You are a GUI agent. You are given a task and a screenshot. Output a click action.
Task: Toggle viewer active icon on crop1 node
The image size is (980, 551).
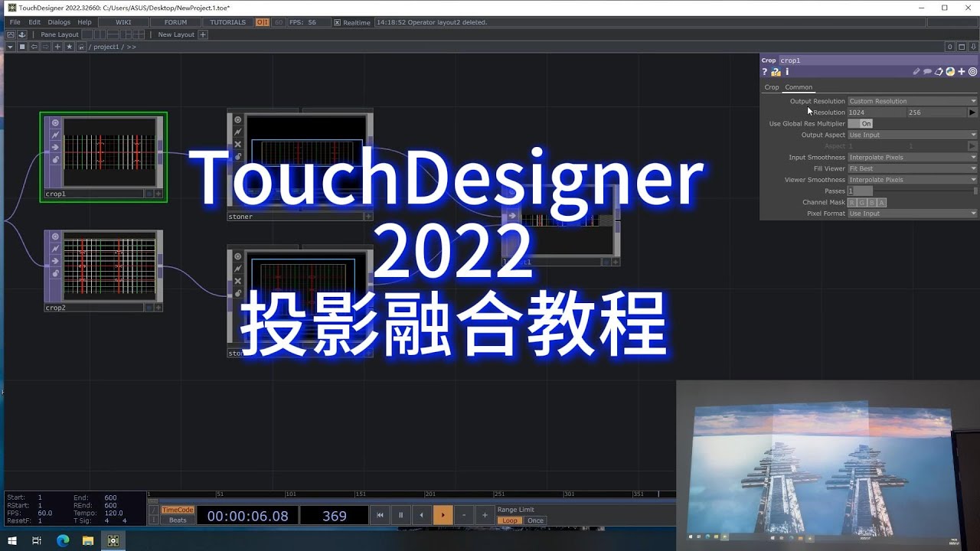point(55,122)
